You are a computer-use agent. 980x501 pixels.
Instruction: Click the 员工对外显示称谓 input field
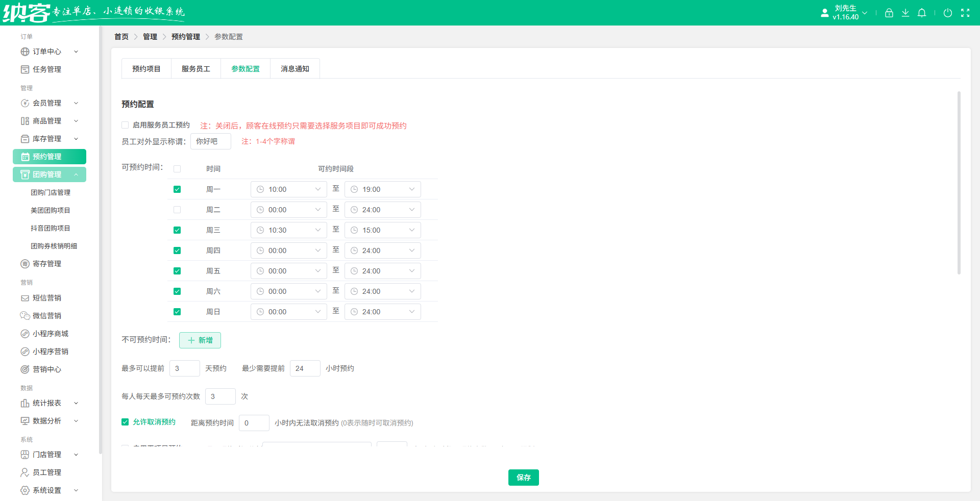coord(211,141)
